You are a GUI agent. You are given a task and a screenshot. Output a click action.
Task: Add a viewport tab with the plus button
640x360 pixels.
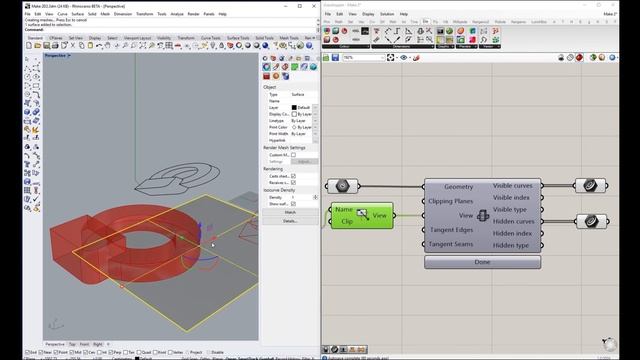pos(108,344)
